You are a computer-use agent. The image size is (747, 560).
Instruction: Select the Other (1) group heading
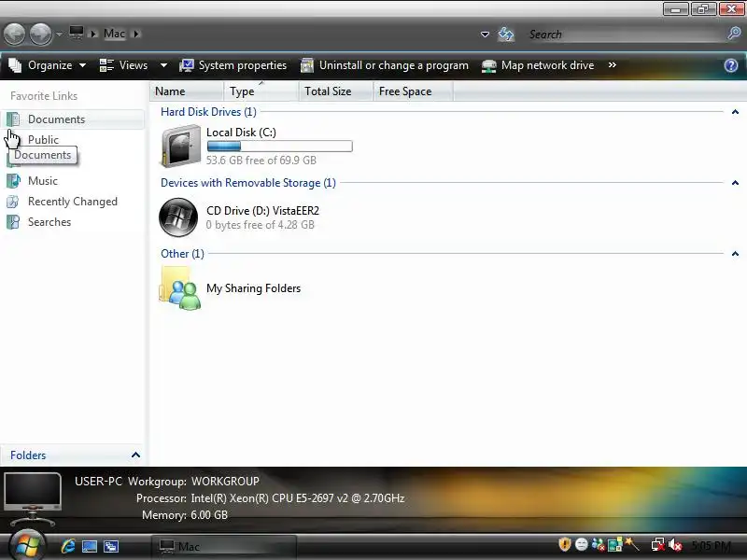(182, 254)
